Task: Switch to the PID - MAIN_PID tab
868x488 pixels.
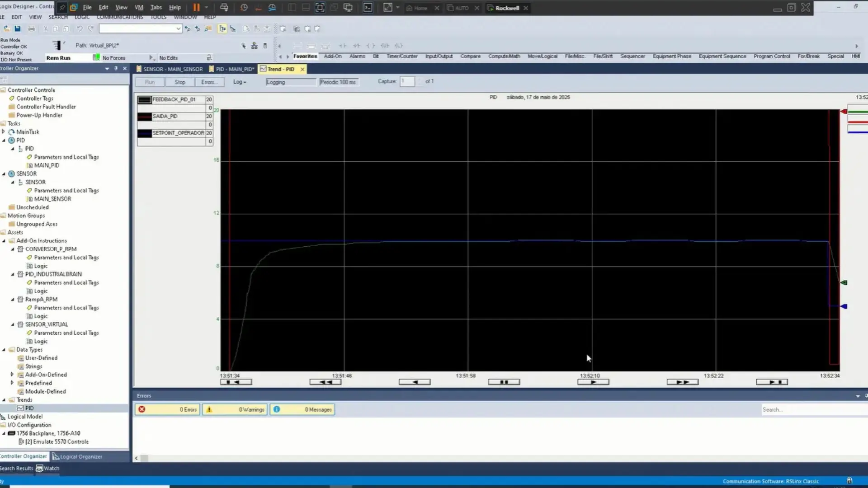Action: tap(232, 69)
